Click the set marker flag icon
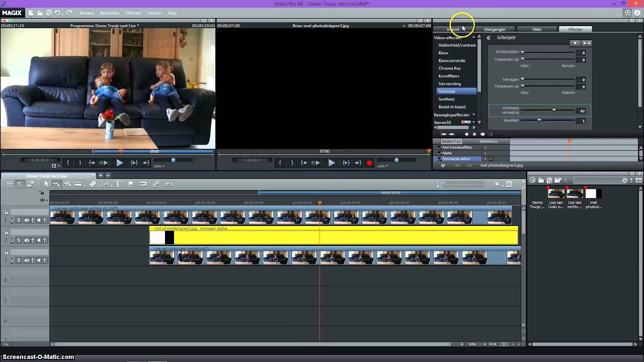Viewport: 644px width, 362px height. coord(130,185)
